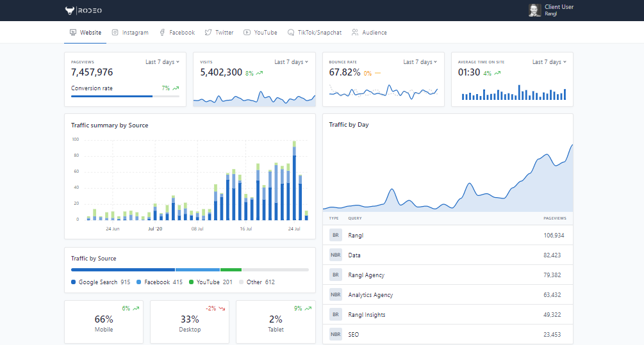Expand the Bounce Rate period dropdown
This screenshot has height=345, width=644.
pos(420,62)
